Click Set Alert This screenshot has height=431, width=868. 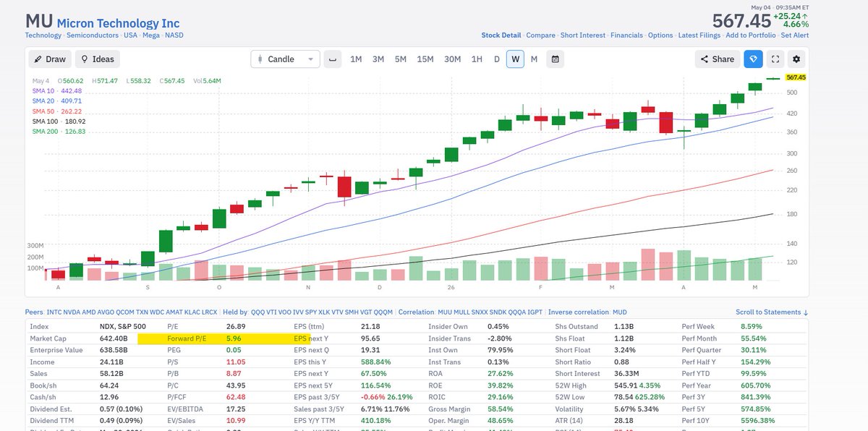[796, 35]
